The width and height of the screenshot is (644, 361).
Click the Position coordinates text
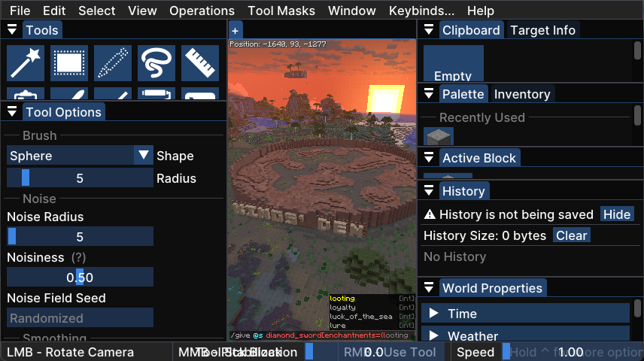[x=278, y=44]
